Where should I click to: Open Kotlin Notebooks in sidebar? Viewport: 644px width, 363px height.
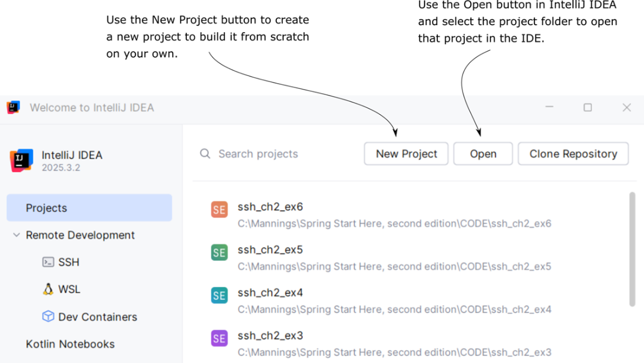(70, 344)
